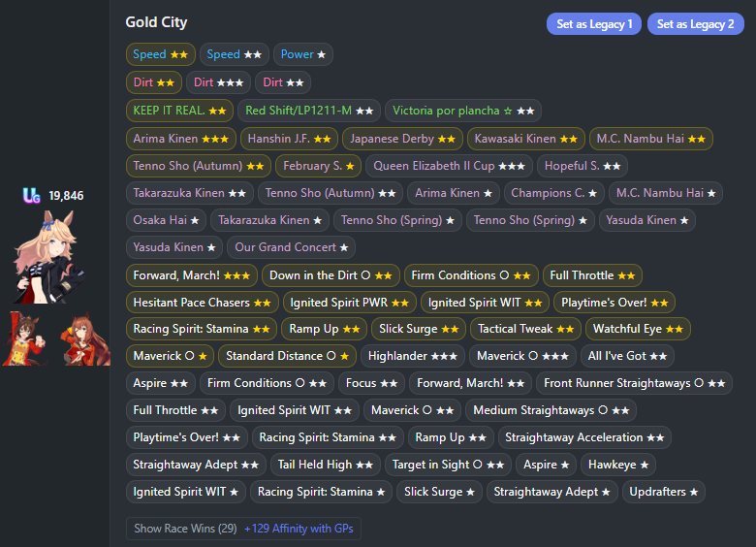This screenshot has height=547, width=756.
Task: Click Red Shift/LP1211-M ★★ tag
Action: pyautogui.click(x=309, y=111)
